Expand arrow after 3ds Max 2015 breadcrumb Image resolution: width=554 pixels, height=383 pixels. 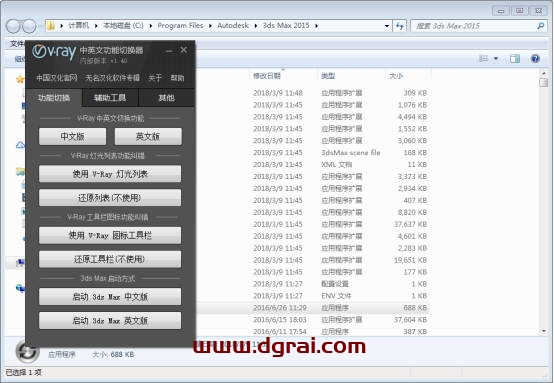coord(316,26)
